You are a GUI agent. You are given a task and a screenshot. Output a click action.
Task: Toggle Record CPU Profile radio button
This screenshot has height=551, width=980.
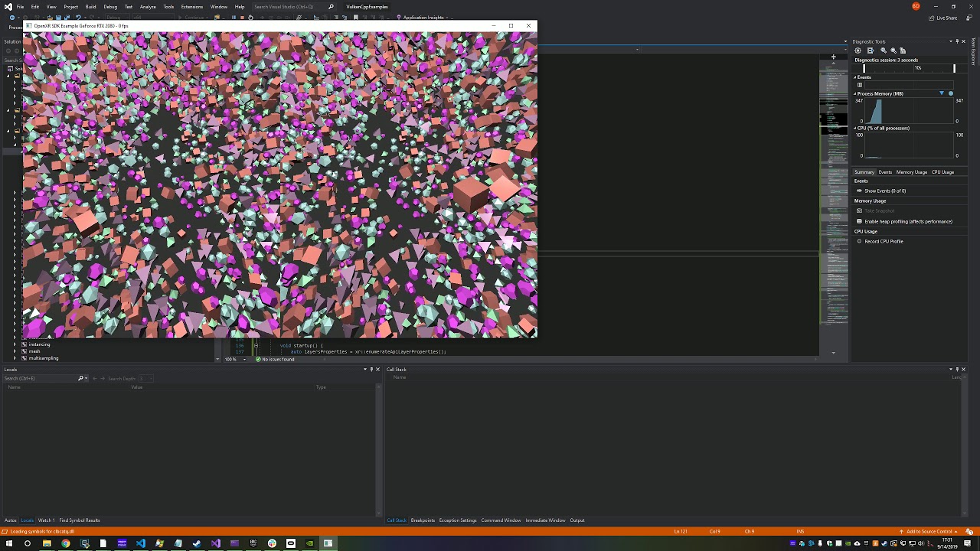point(859,241)
